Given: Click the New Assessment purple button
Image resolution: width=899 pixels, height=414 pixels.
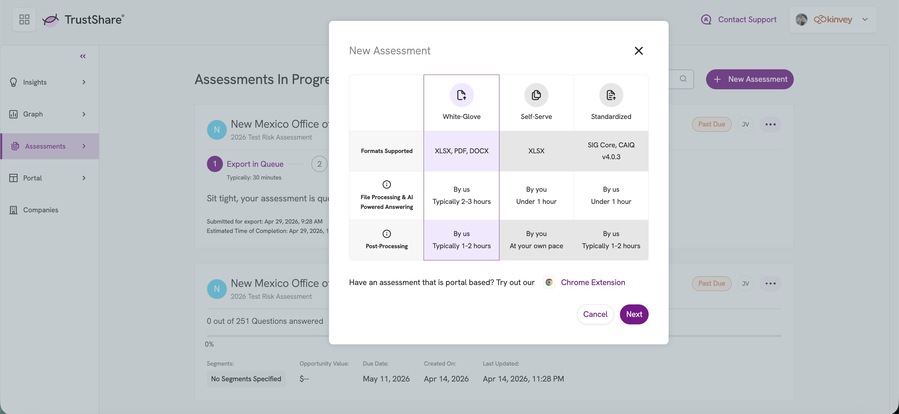Looking at the screenshot, I should (749, 79).
